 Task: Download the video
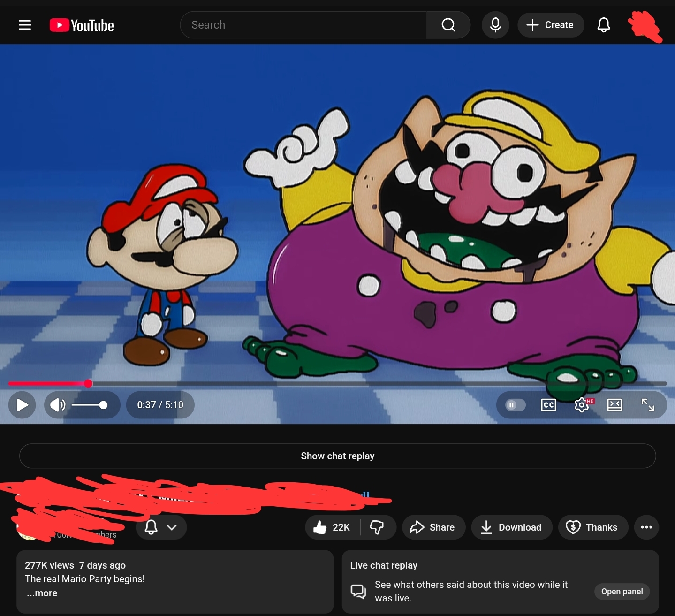[x=512, y=527]
